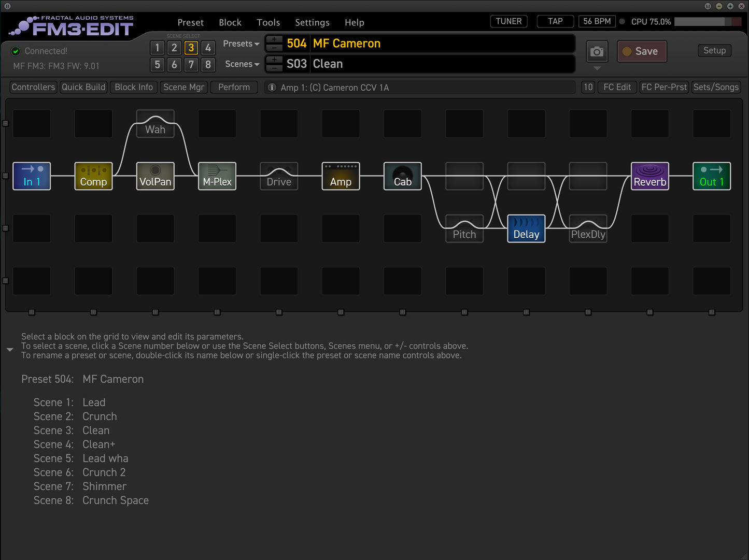Switch to scene 6 button
The height and width of the screenshot is (560, 749).
[x=174, y=64]
